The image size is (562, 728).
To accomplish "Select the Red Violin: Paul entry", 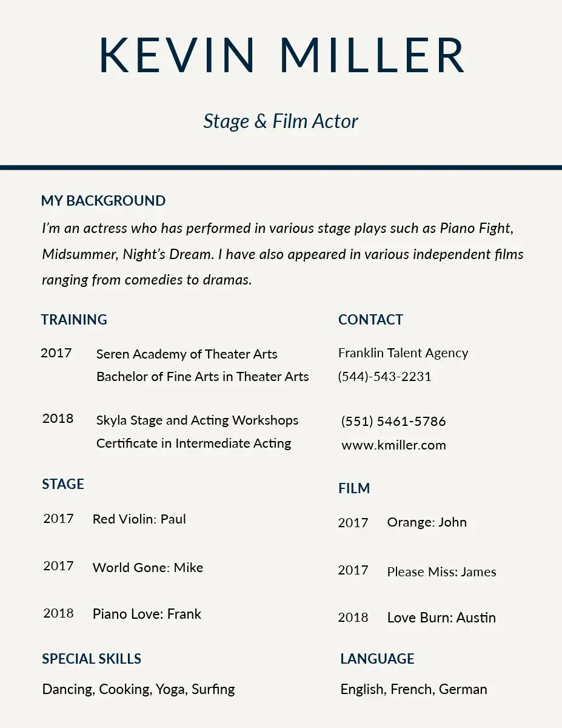I will 139,519.
